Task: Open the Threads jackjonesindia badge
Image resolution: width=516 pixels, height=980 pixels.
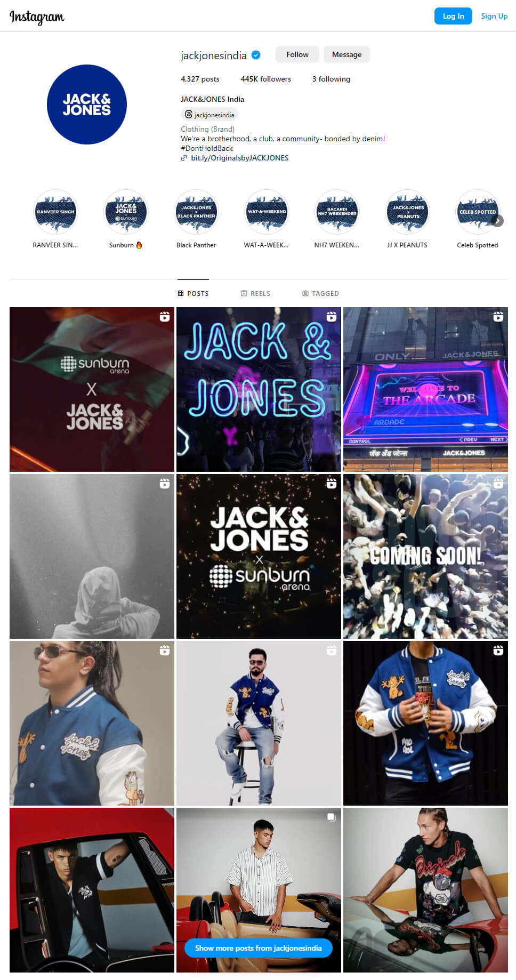Action: tap(209, 115)
